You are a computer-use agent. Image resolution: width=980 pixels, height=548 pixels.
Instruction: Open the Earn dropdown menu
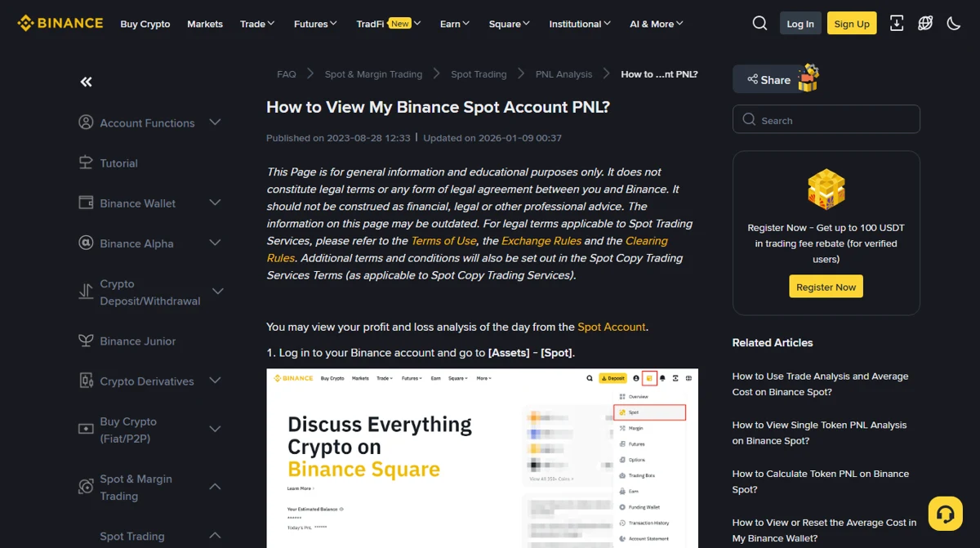coord(455,24)
